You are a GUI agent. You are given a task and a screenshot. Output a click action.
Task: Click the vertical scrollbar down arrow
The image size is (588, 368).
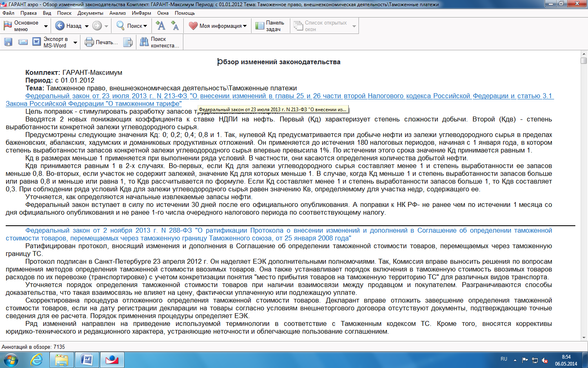(584, 338)
